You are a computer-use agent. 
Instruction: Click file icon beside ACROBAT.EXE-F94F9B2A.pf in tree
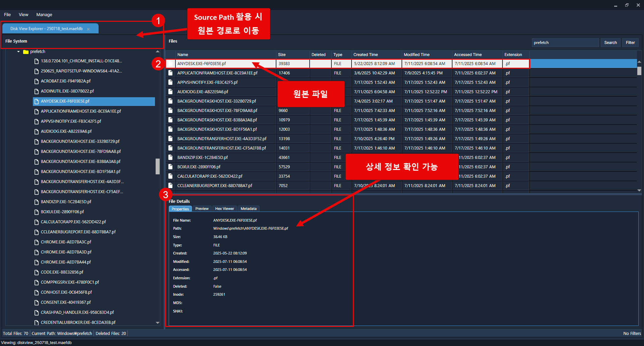click(37, 81)
